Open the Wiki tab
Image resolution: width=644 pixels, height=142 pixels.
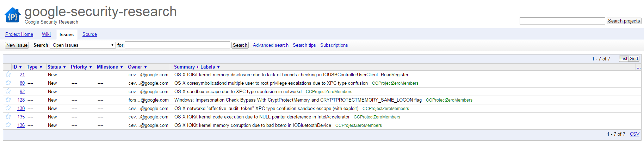(x=46, y=34)
